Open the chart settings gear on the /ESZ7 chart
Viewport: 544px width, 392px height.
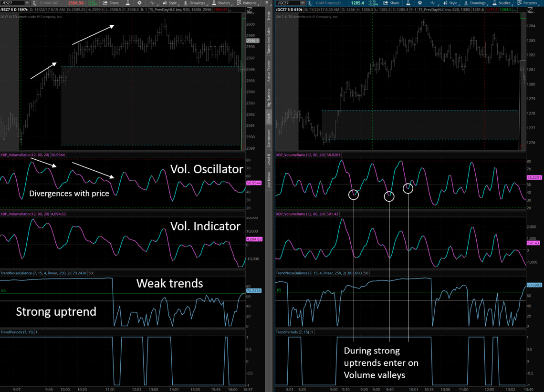point(138,3)
